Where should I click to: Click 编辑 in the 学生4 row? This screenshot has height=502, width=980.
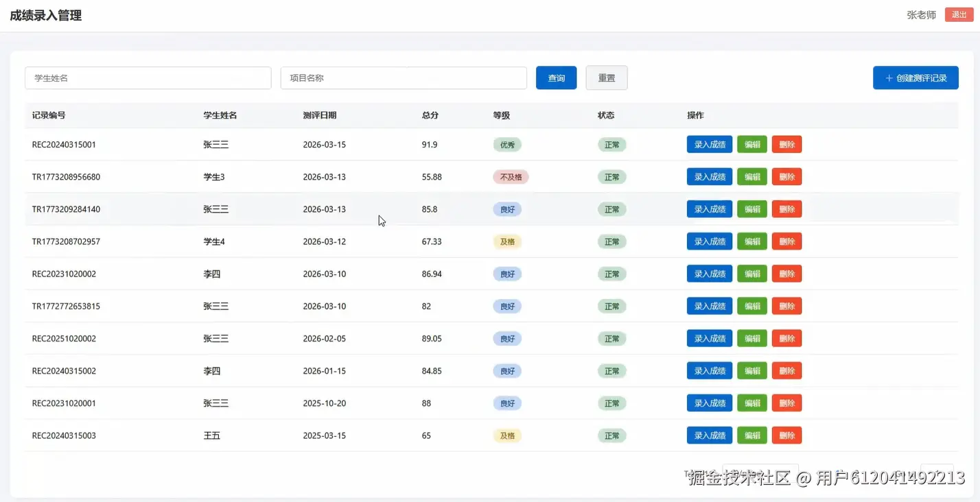752,241
